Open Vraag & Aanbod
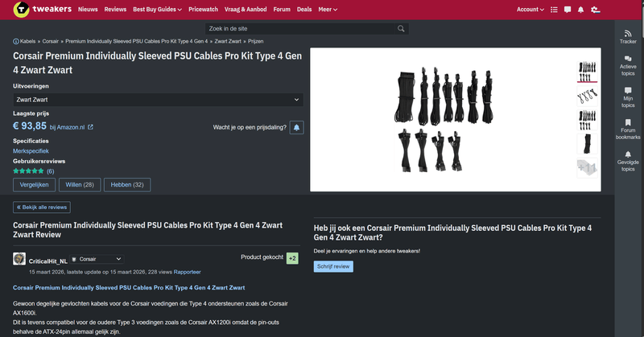Viewport: 644px width, 337px height. tap(246, 9)
